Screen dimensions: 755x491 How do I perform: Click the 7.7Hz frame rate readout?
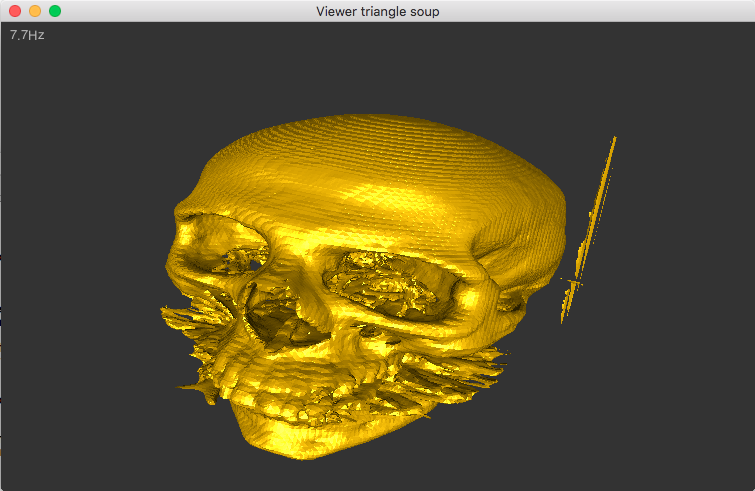(x=27, y=35)
